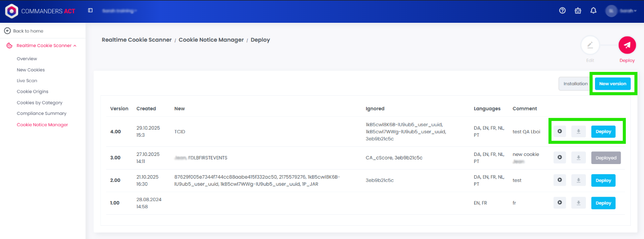Deploy version 2.00
The image size is (644, 239).
coord(603,180)
